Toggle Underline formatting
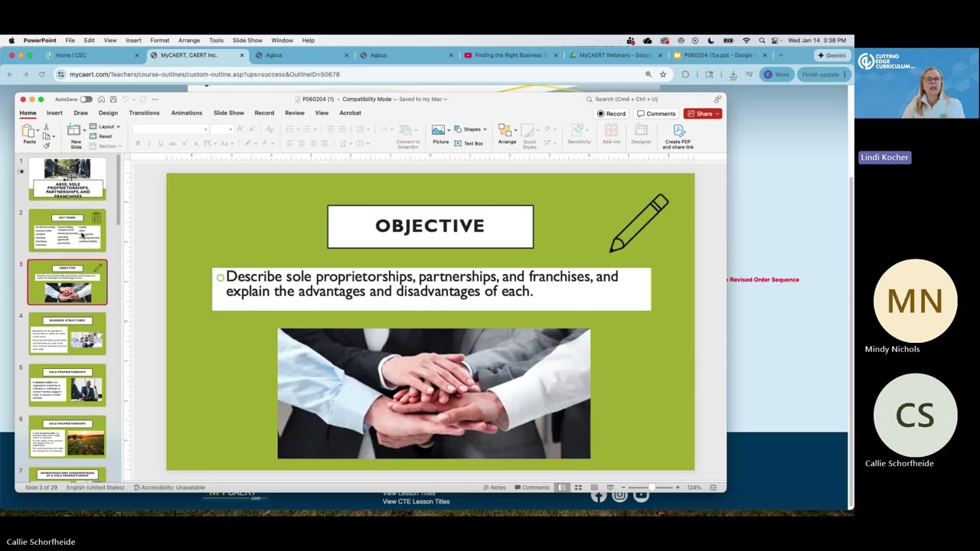This screenshot has width=980, height=551. click(160, 143)
